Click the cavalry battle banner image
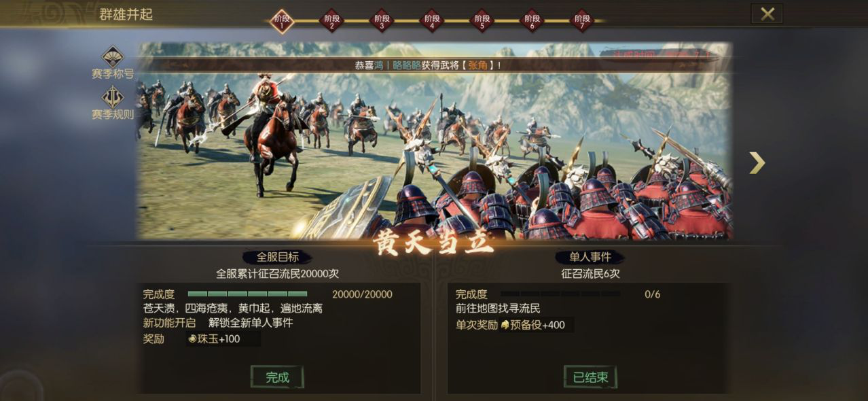 click(x=434, y=141)
